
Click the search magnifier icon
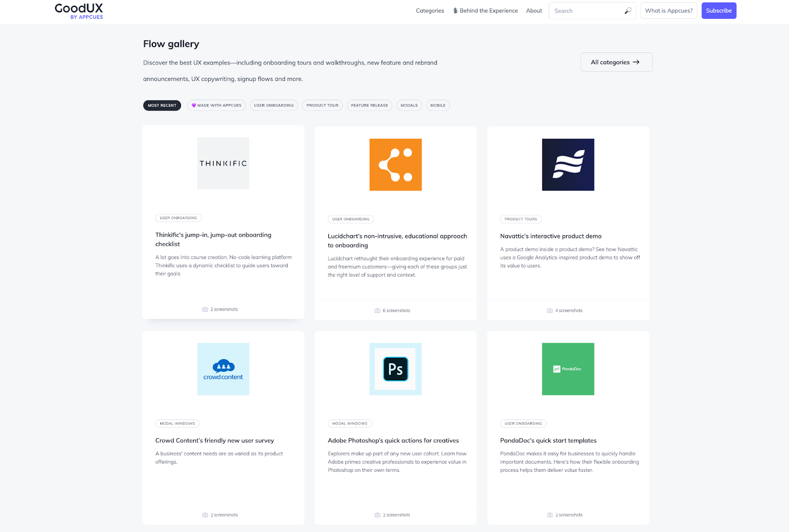point(628,11)
